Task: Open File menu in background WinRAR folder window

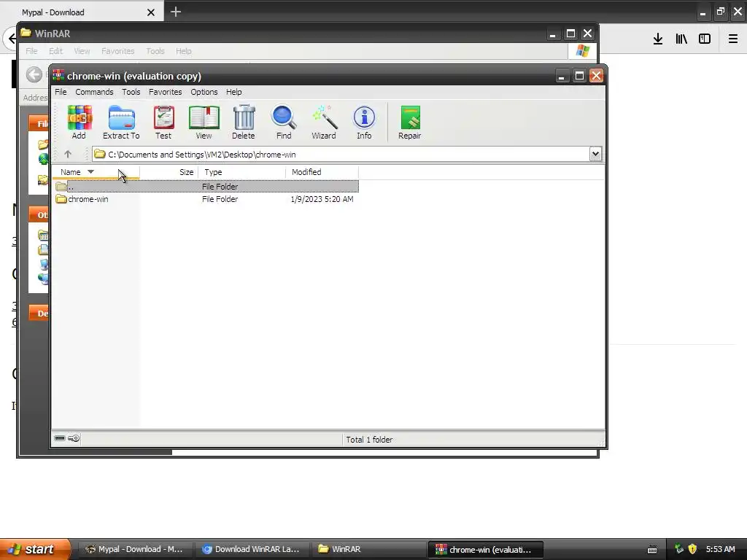Action: [31, 51]
